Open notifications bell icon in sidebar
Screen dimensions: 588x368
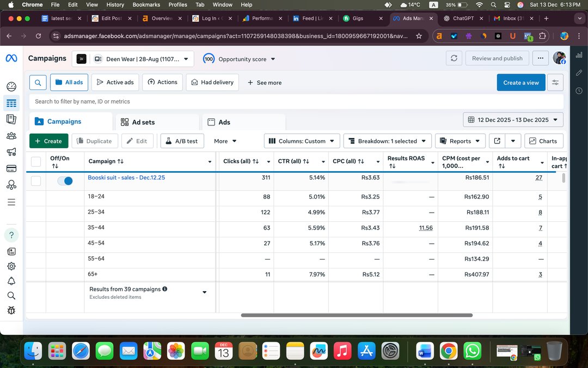tap(11, 281)
